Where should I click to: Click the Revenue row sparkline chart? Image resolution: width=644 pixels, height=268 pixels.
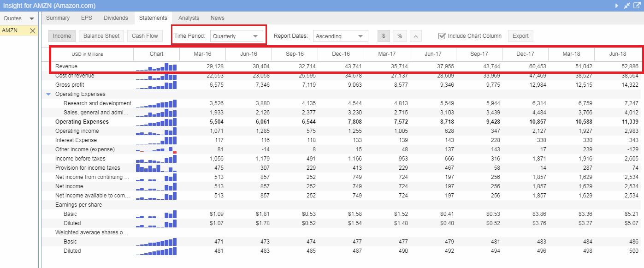(x=156, y=67)
